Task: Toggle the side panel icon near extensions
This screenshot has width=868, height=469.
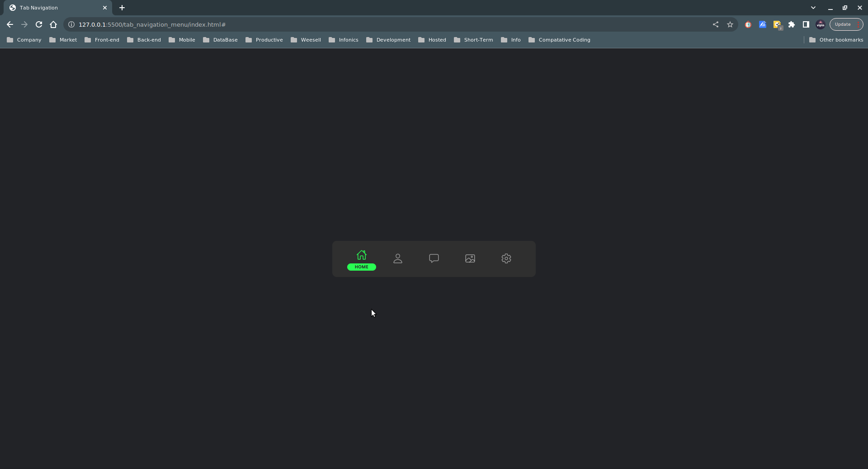Action: click(x=806, y=24)
